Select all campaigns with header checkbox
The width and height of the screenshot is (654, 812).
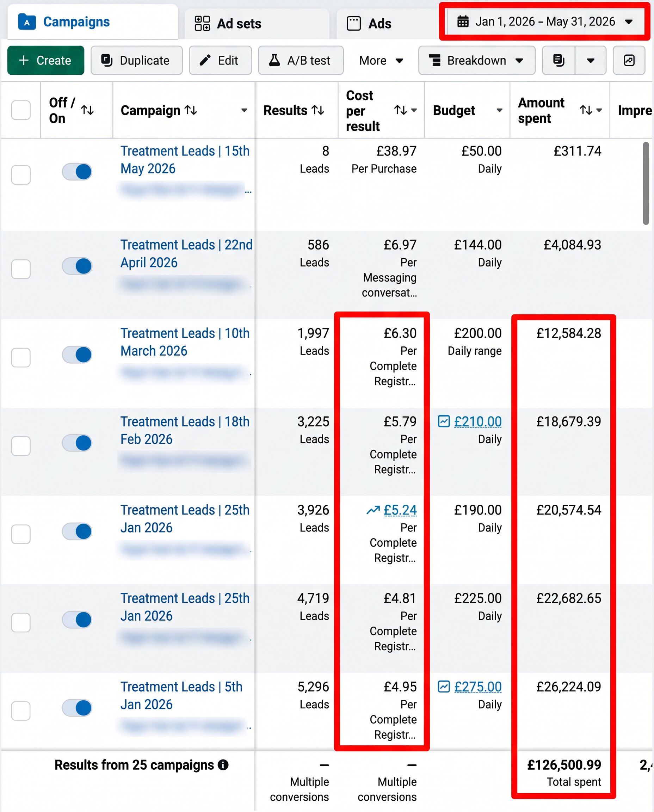pos(21,110)
